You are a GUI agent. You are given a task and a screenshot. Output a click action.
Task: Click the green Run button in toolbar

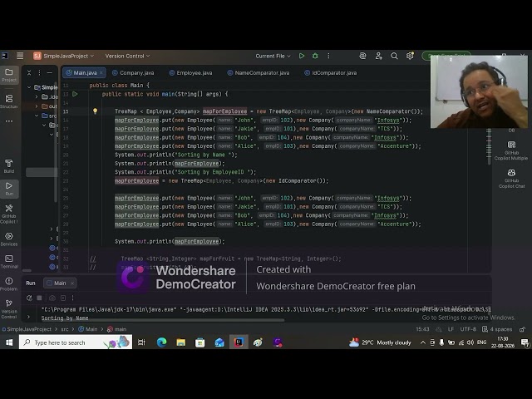coord(301,56)
